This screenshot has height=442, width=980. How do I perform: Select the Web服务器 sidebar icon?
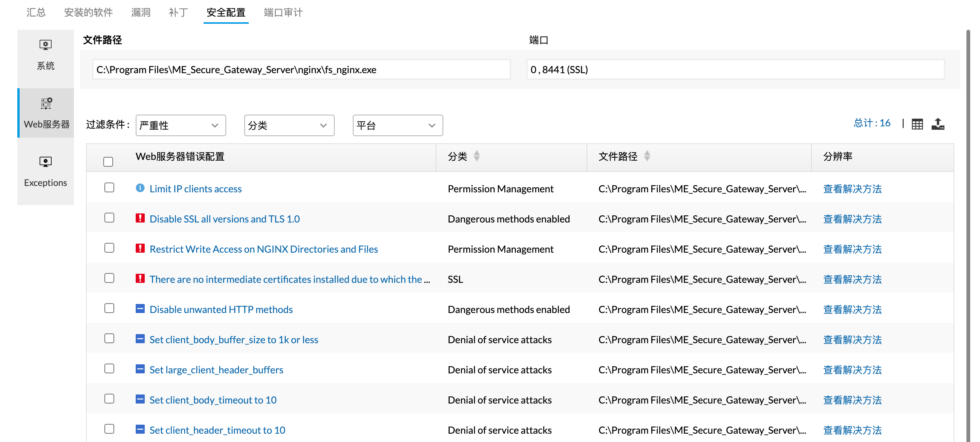point(46,104)
